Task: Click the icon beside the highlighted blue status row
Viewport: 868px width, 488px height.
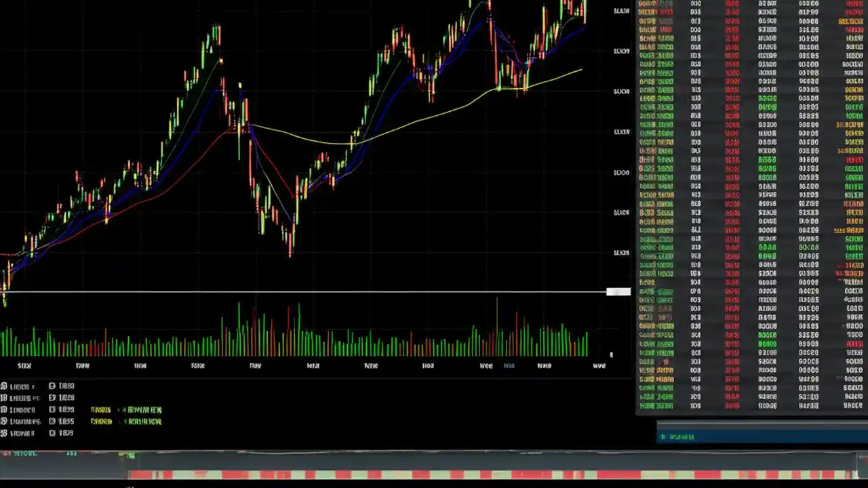Action: click(x=663, y=436)
